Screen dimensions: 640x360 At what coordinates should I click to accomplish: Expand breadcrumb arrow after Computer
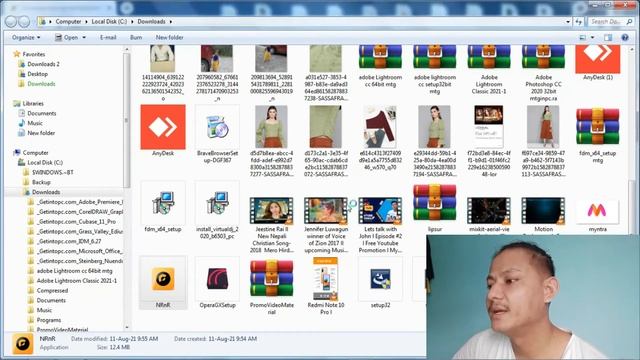pyautogui.click(x=87, y=22)
